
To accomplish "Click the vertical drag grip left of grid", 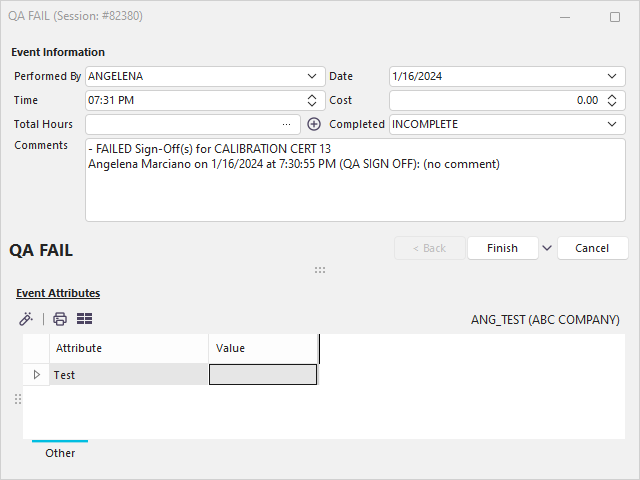I will [17, 399].
